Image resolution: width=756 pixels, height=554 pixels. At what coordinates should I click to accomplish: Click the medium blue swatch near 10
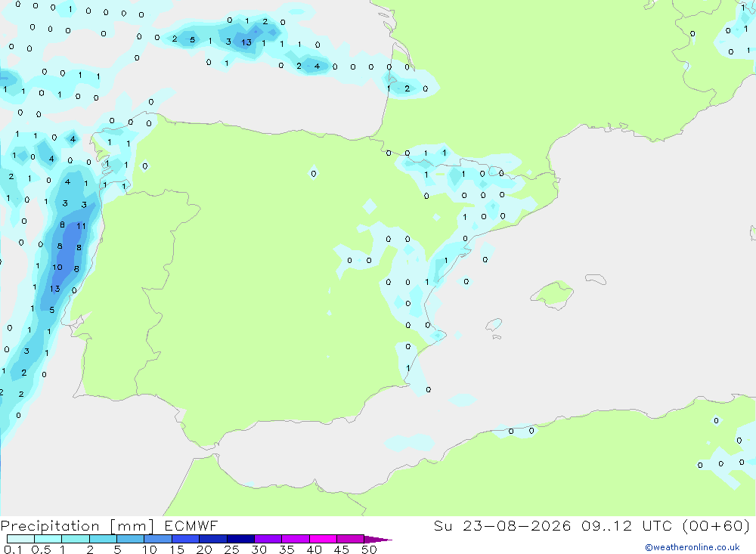tap(158, 539)
